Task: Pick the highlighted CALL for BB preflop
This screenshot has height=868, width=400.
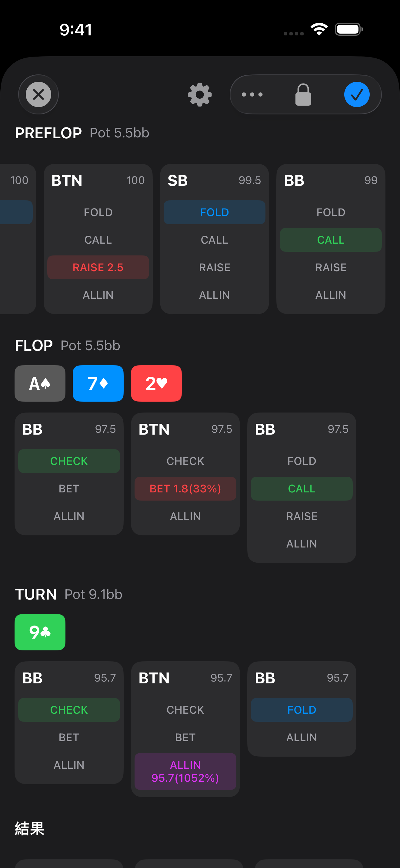Action: pos(331,240)
